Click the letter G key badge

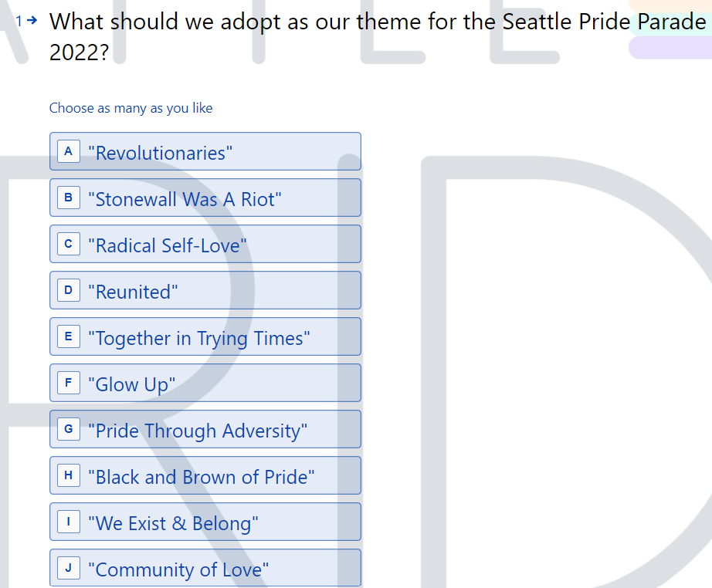[x=69, y=429]
